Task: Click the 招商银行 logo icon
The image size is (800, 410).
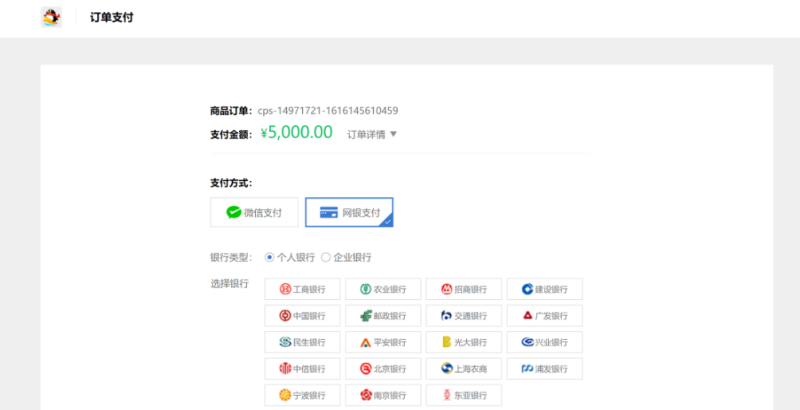Action: point(446,289)
